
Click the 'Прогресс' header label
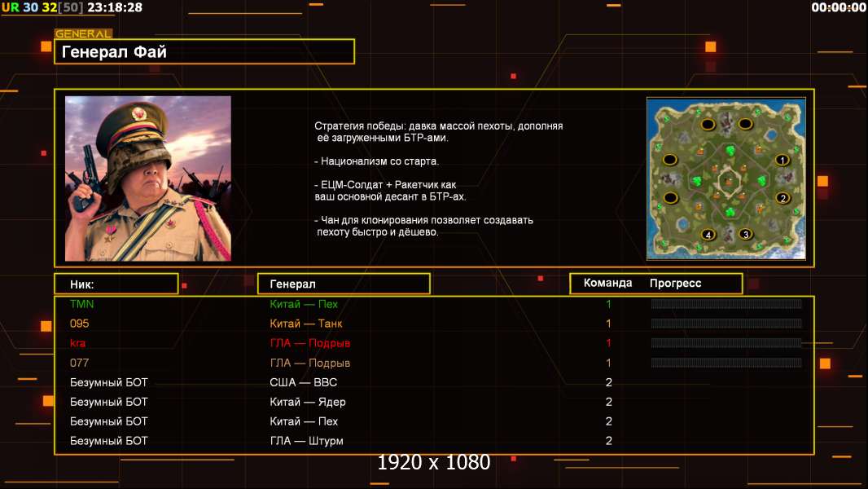[x=675, y=283]
